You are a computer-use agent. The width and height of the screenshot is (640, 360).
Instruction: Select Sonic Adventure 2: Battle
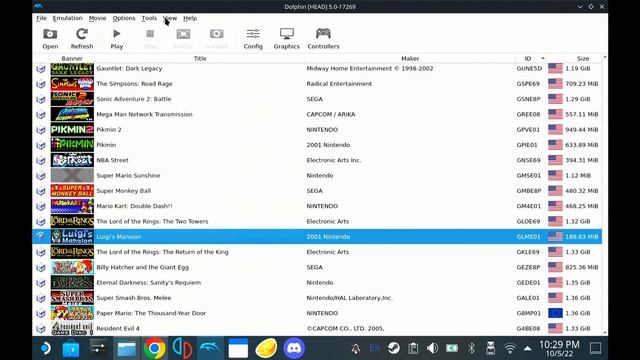(317, 99)
